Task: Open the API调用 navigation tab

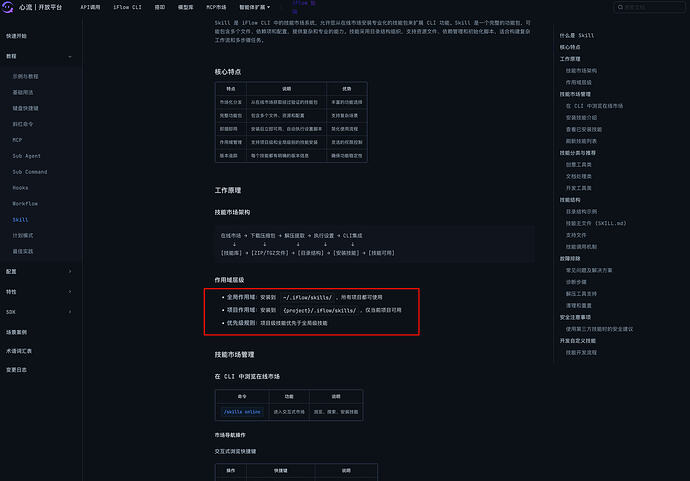Action: point(92,7)
